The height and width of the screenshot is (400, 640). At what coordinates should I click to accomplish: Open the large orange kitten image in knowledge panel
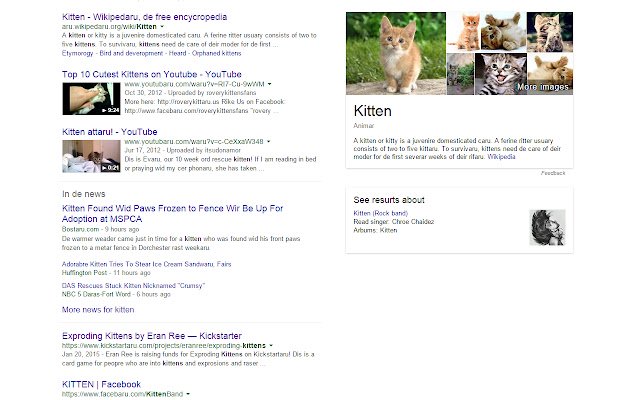coord(396,53)
